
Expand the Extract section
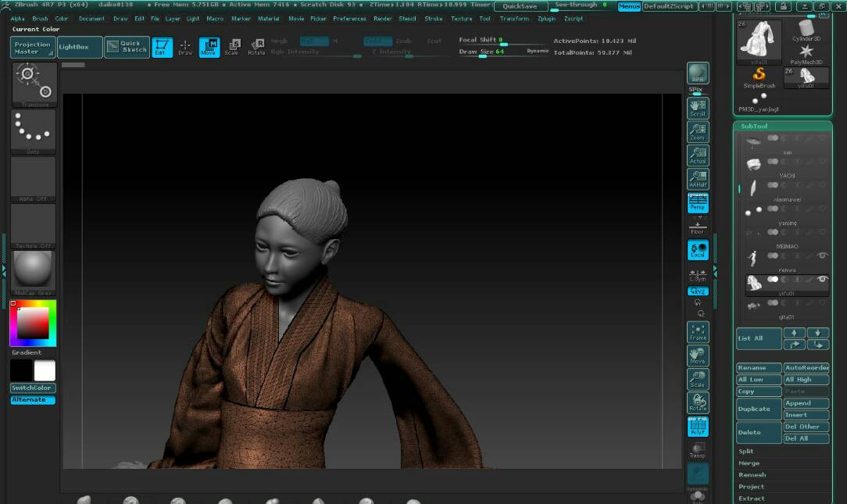click(752, 498)
